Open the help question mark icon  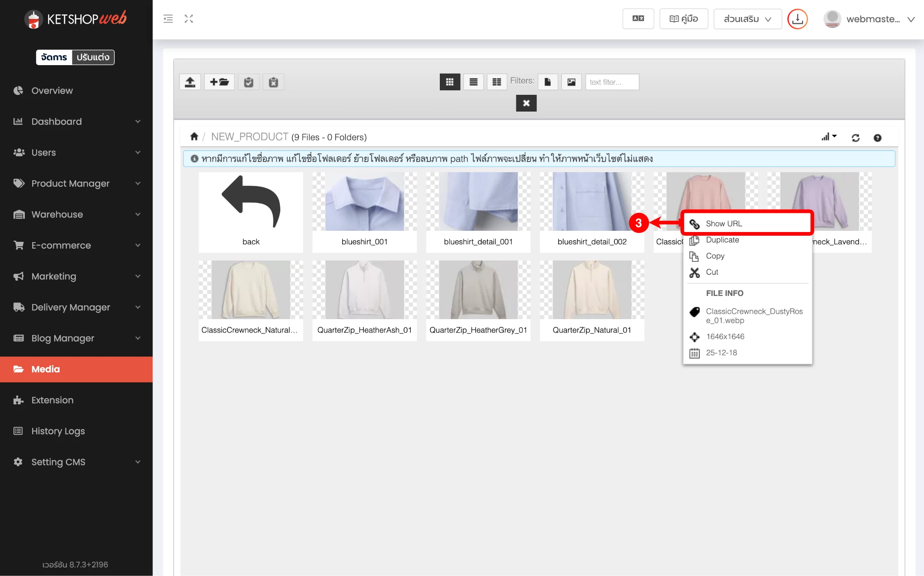877,138
